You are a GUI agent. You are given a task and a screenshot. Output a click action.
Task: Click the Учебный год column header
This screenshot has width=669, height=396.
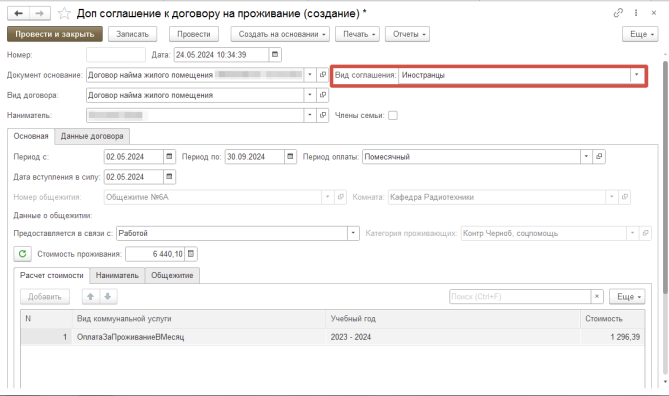click(453, 319)
